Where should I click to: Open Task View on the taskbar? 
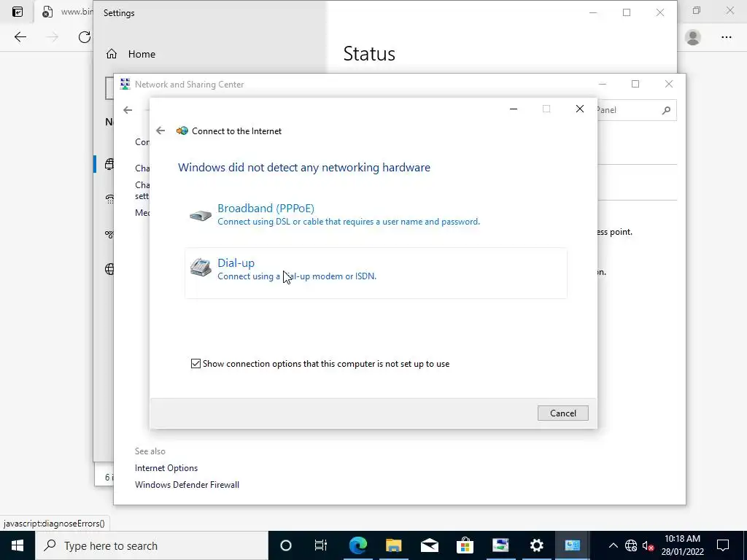tap(321, 545)
